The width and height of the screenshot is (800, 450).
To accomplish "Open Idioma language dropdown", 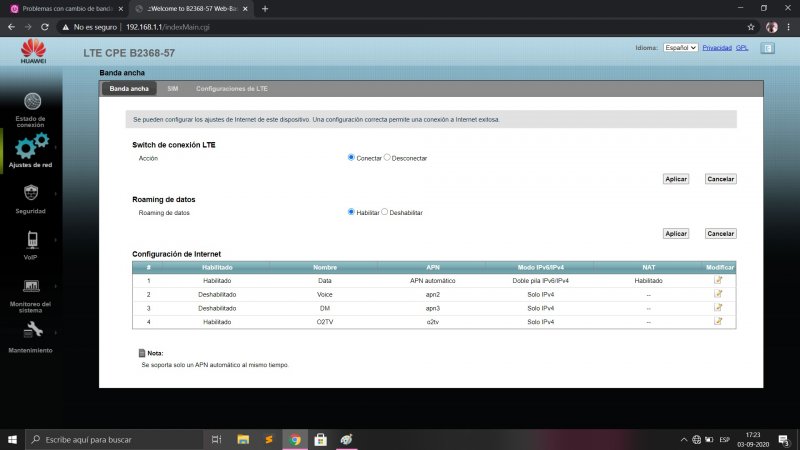I will tap(680, 47).
